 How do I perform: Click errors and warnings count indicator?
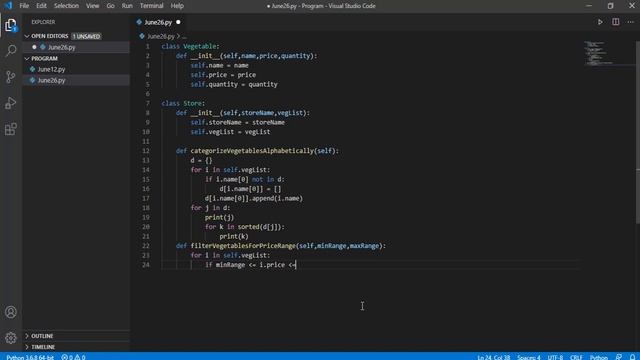pos(73,357)
